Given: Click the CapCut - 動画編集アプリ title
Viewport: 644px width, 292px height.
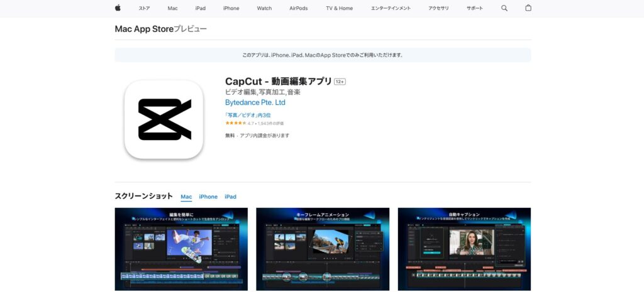Looking at the screenshot, I should click(278, 81).
